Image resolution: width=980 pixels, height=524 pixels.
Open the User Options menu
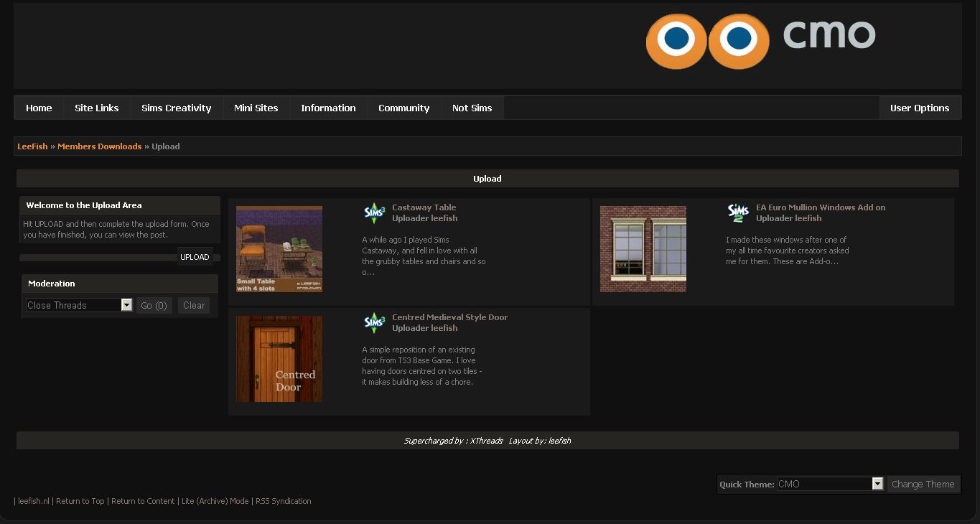pos(919,108)
